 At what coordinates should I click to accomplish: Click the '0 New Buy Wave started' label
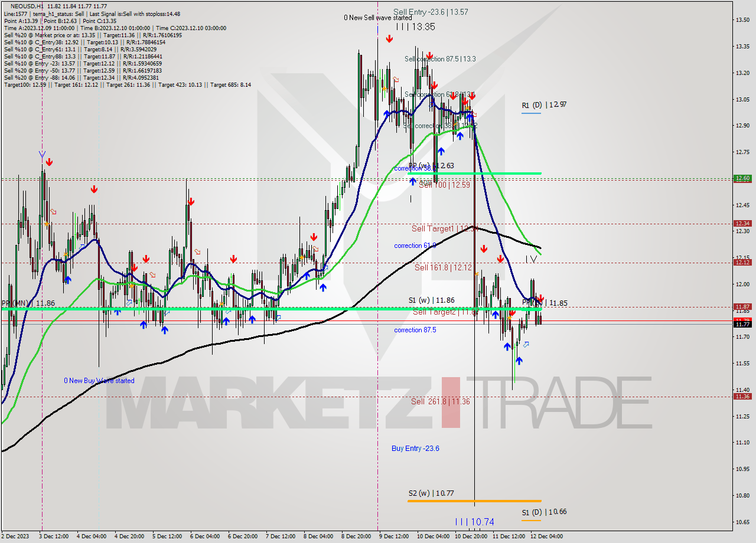99,381
